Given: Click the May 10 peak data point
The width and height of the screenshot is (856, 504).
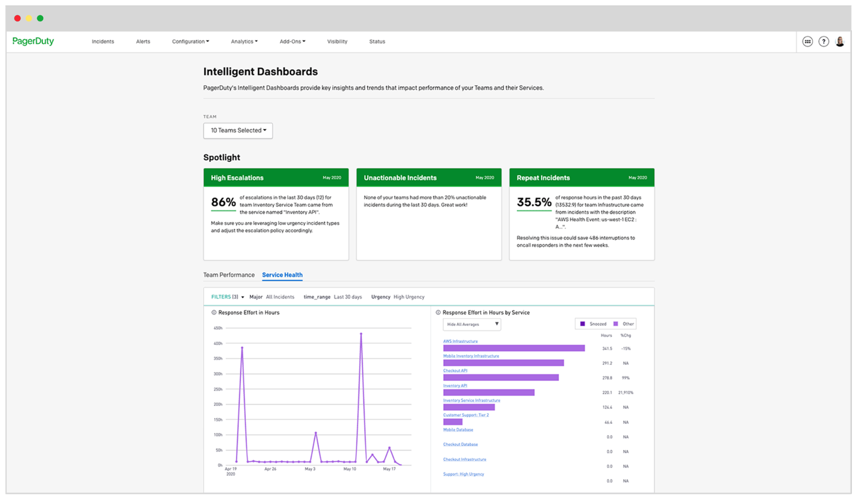Looking at the screenshot, I should (361, 333).
